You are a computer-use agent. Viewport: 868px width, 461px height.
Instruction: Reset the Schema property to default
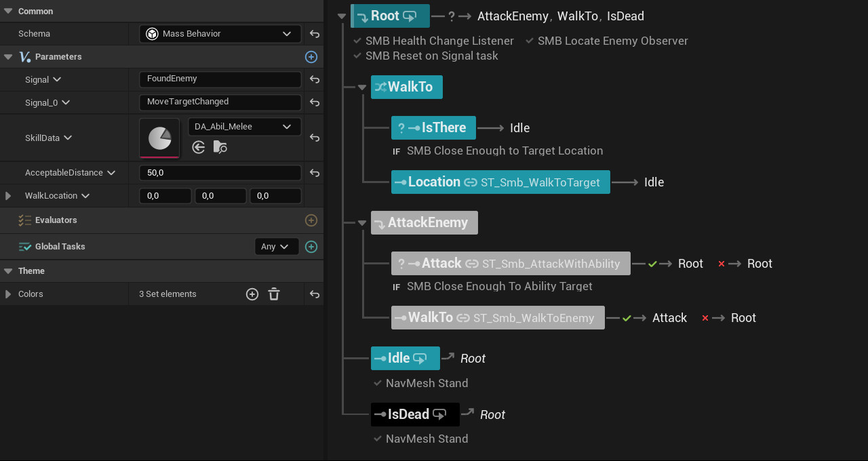point(315,34)
